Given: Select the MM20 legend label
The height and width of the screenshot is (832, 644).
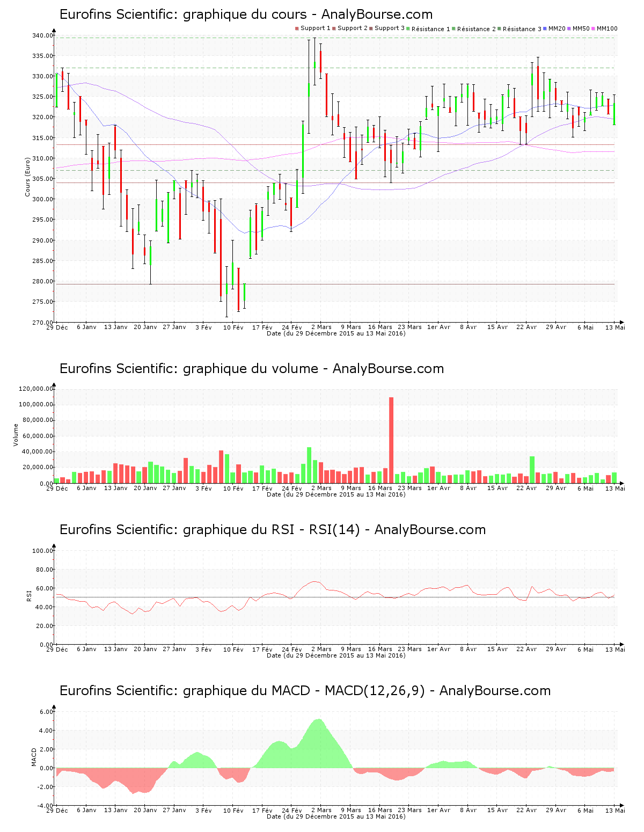Looking at the screenshot, I should point(557,28).
